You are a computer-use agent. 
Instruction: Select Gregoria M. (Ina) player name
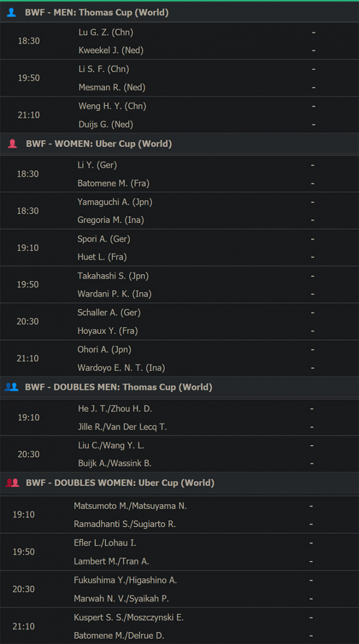click(x=111, y=220)
